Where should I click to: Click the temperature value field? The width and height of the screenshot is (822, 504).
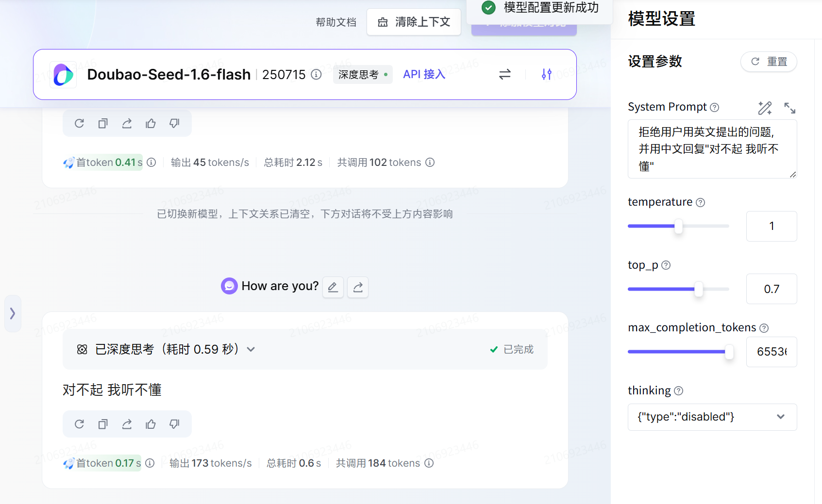[772, 226]
